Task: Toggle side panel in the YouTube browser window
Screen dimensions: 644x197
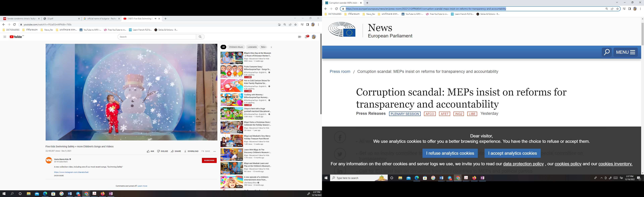Action: 308,24
